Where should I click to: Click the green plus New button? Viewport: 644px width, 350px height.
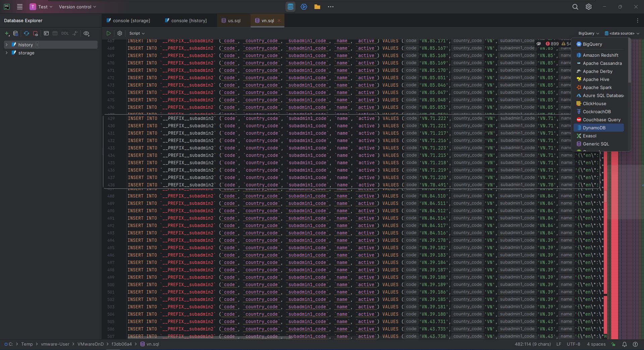pyautogui.click(x=6, y=33)
